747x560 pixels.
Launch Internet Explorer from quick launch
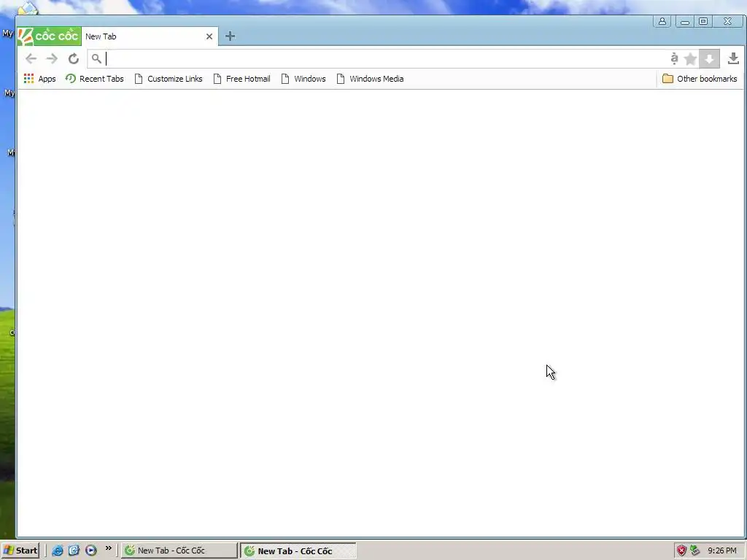pos(58,551)
